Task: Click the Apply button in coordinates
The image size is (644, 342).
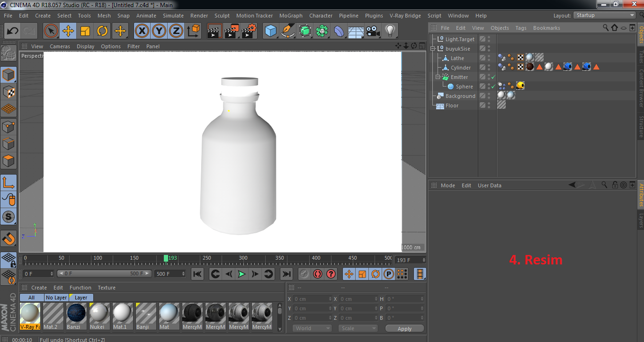Action: pyautogui.click(x=404, y=328)
